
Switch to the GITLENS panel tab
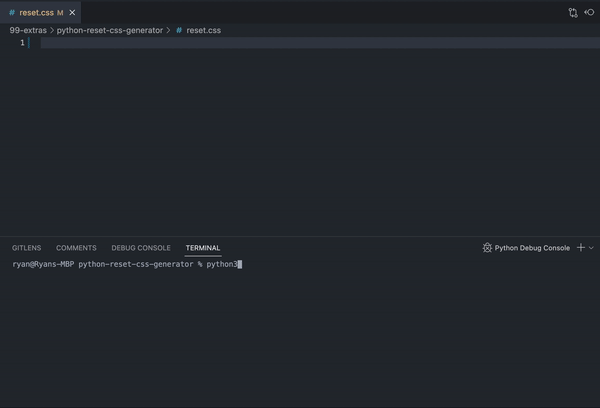click(26, 248)
